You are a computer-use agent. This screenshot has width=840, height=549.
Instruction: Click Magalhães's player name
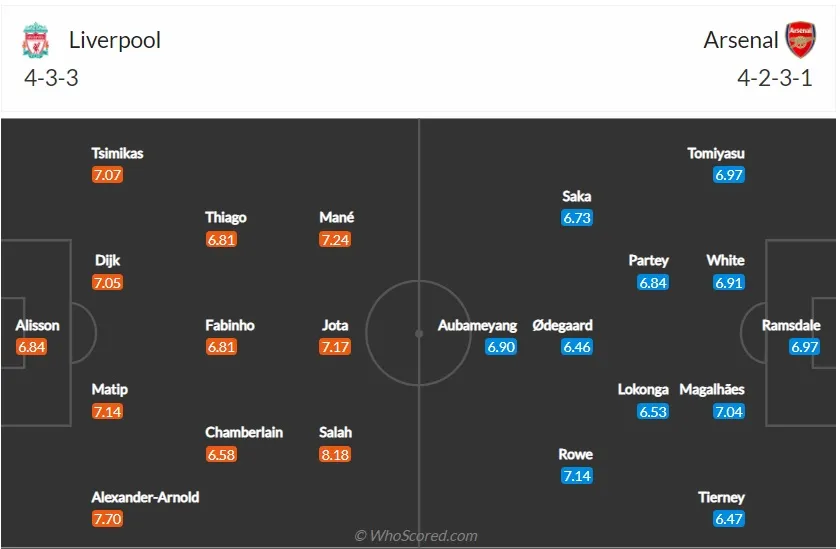pyautogui.click(x=712, y=389)
